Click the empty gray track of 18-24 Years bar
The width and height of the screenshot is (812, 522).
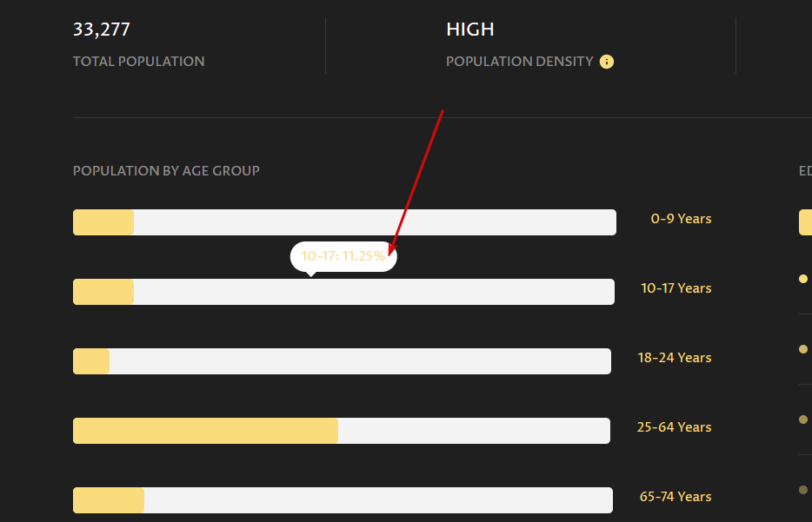click(x=361, y=361)
